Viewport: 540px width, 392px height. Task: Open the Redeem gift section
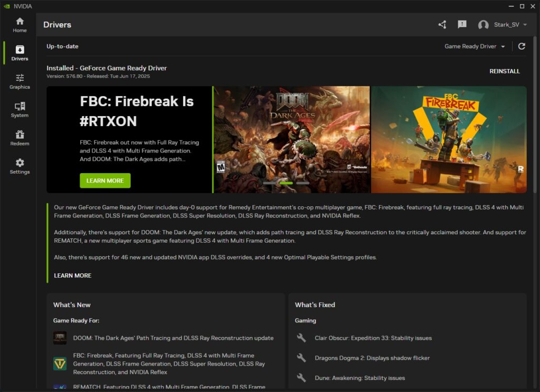20,138
